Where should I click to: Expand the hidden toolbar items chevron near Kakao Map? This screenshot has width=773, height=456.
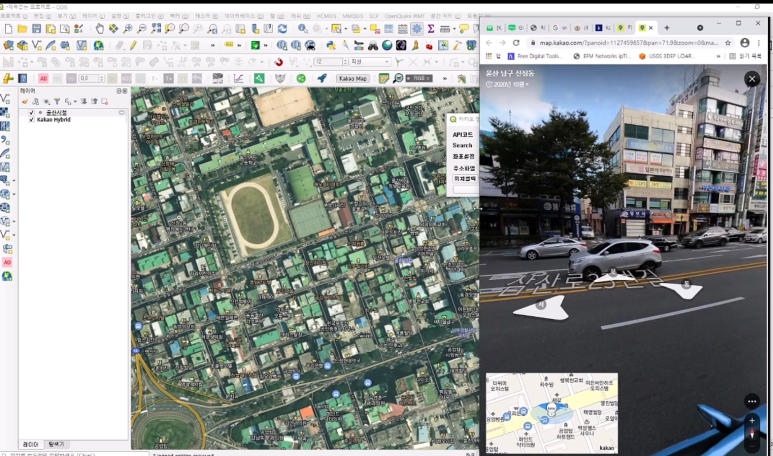point(445,78)
